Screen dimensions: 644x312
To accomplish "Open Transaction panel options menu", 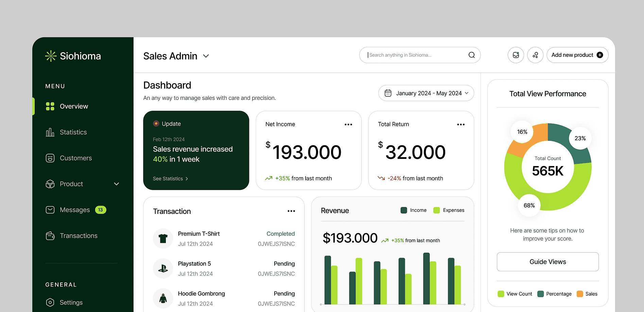I will coord(291,211).
